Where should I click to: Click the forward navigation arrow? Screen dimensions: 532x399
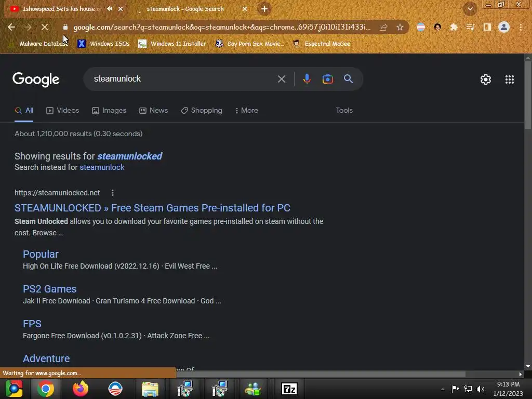tap(28, 27)
